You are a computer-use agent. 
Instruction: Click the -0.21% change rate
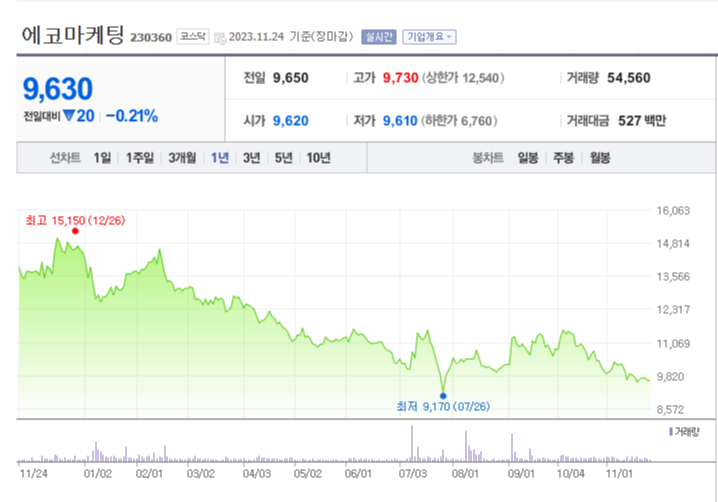click(132, 116)
